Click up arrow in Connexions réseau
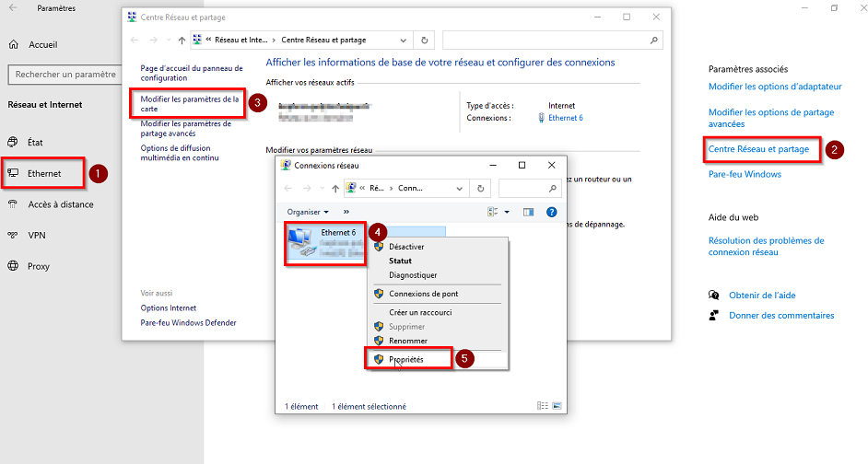Viewport: 868px width, 464px height. pyautogui.click(x=334, y=189)
